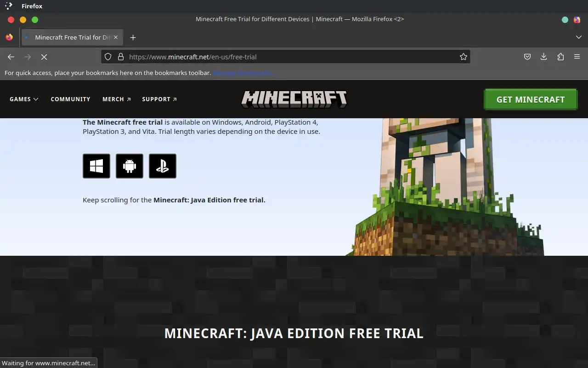This screenshot has height=368, width=588.
Task: Click the Firefox app menu label
Action: (x=32, y=6)
